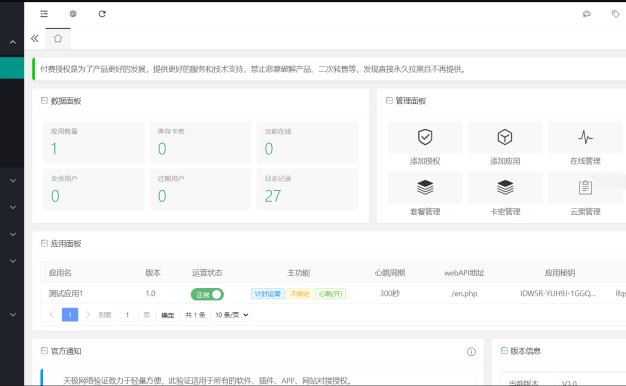
Task: Click the webAPI地址 column header
Action: (x=464, y=273)
